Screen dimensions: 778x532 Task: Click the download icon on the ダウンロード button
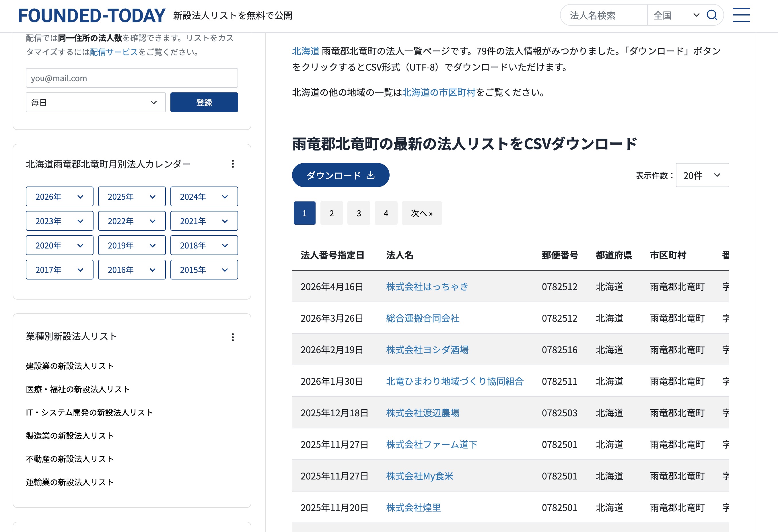[371, 175]
